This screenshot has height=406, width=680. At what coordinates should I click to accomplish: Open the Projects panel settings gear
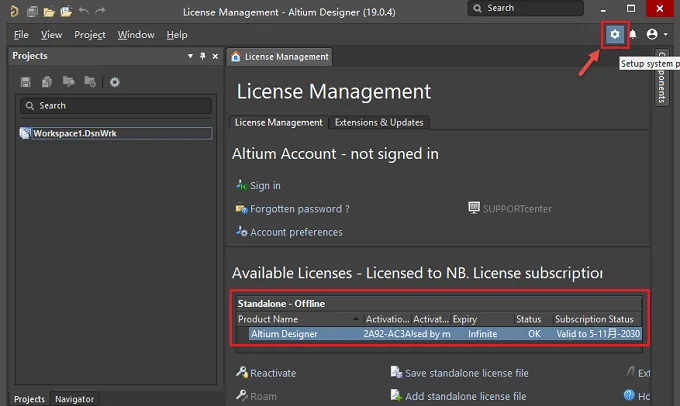114,82
